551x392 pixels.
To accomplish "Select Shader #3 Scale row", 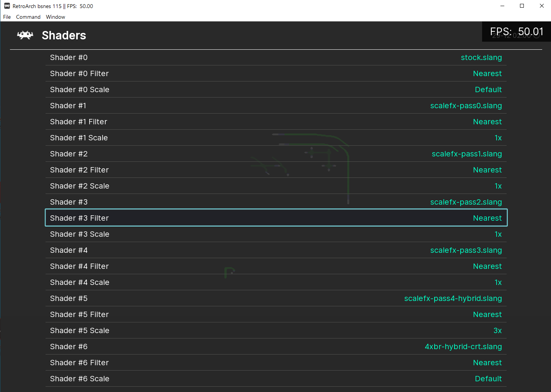I will point(276,234).
